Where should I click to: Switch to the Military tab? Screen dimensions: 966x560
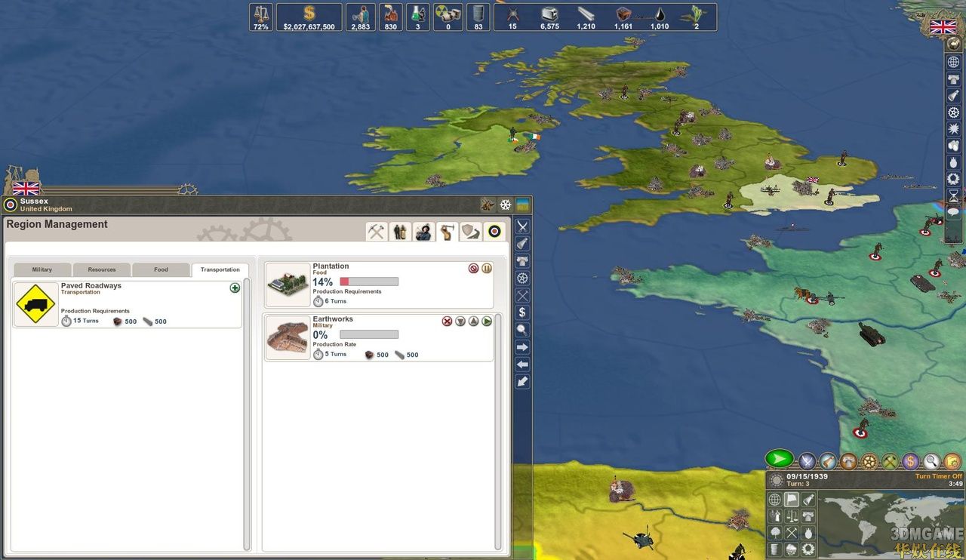[42, 269]
